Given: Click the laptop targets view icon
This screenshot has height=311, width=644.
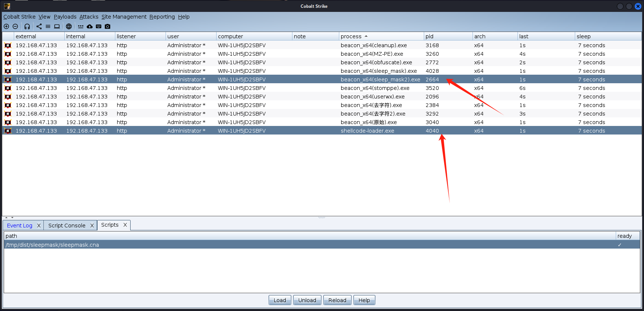Looking at the screenshot, I should (x=57, y=26).
